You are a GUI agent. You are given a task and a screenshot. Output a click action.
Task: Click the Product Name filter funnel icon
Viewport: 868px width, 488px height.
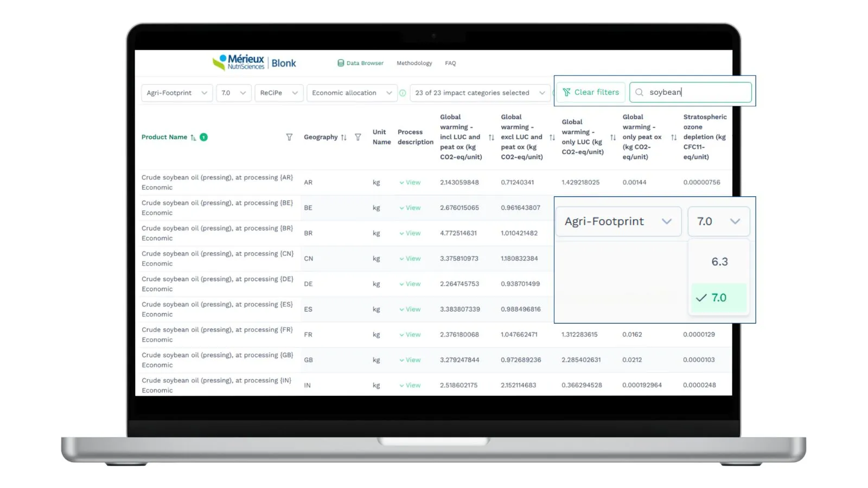(x=289, y=137)
